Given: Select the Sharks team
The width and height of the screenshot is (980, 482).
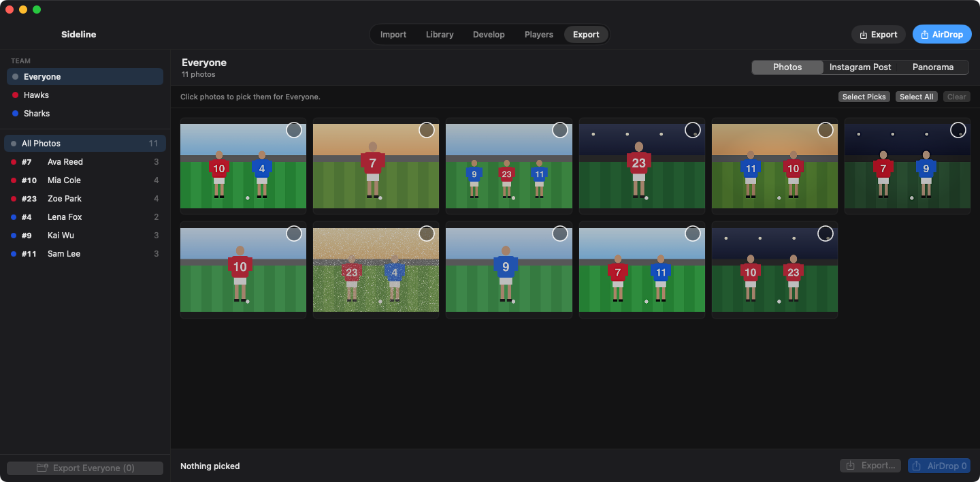Looking at the screenshot, I should [x=85, y=114].
